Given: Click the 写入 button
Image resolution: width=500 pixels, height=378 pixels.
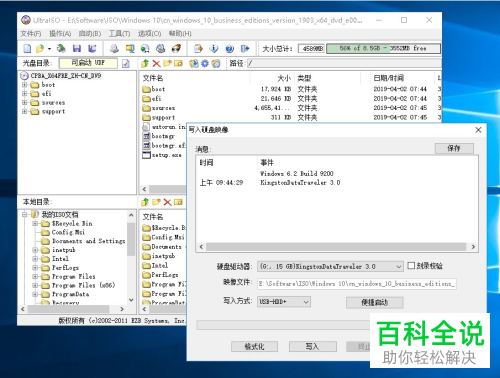Looking at the screenshot, I should coord(312,347).
